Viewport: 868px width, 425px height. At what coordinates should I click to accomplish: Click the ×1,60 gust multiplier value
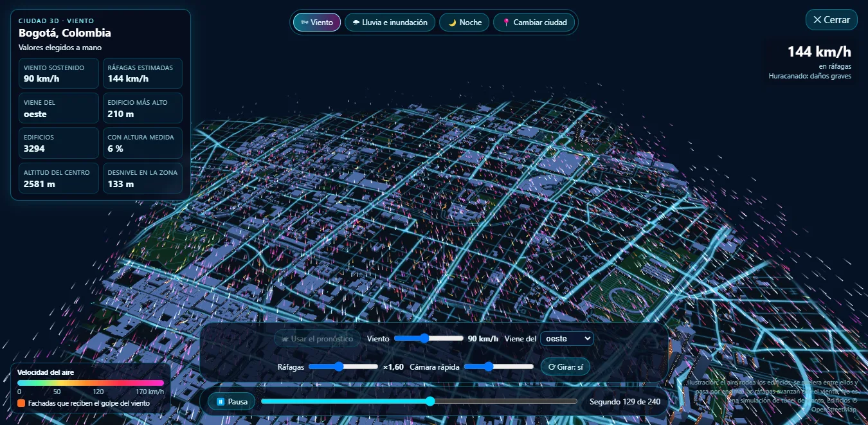click(393, 367)
